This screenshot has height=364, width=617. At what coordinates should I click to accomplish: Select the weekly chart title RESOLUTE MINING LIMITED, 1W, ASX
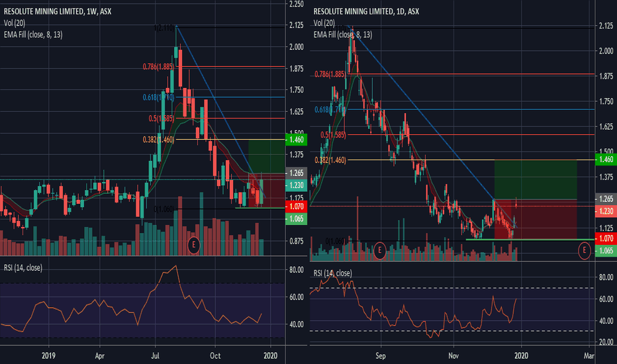click(58, 11)
